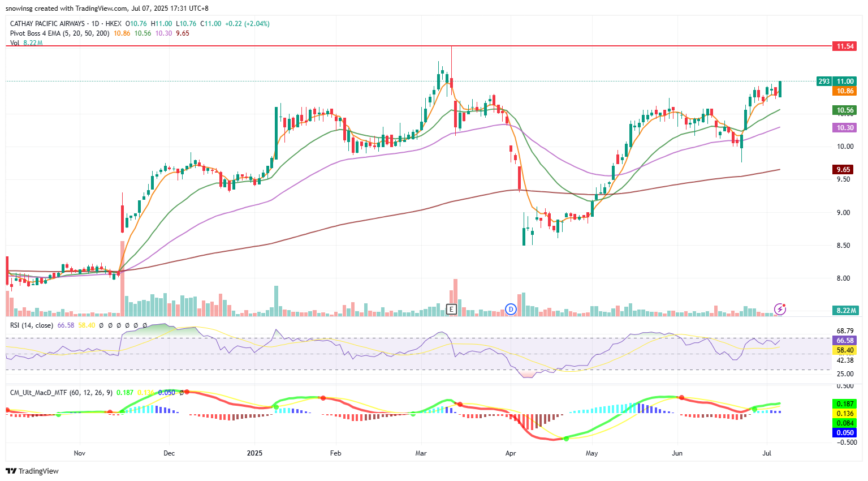The width and height of the screenshot is (868, 481).
Task: Select the CM_Ult_MacD_MTF indicator legend
Action: click(61, 392)
